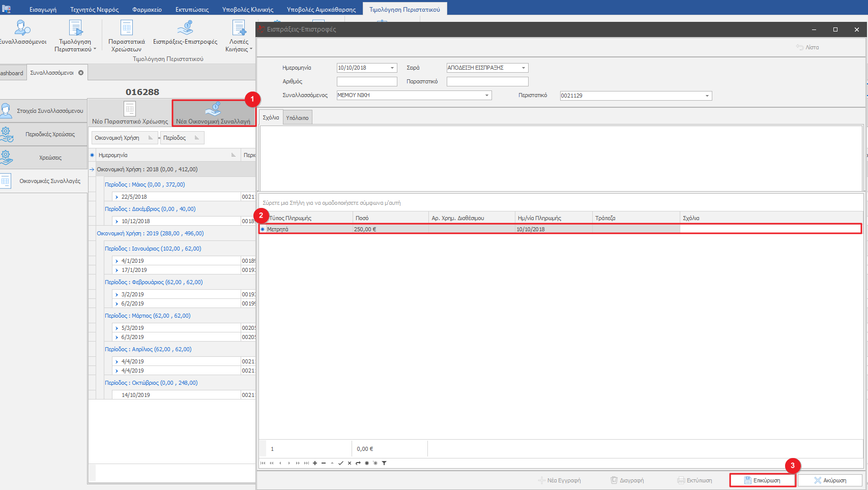Switch to the Υπόλοιπο tab
868x490 pixels.
pyautogui.click(x=297, y=118)
